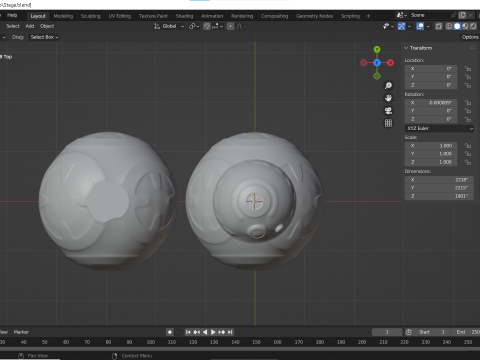
Task: Play the animation forward
Action: 213,332
